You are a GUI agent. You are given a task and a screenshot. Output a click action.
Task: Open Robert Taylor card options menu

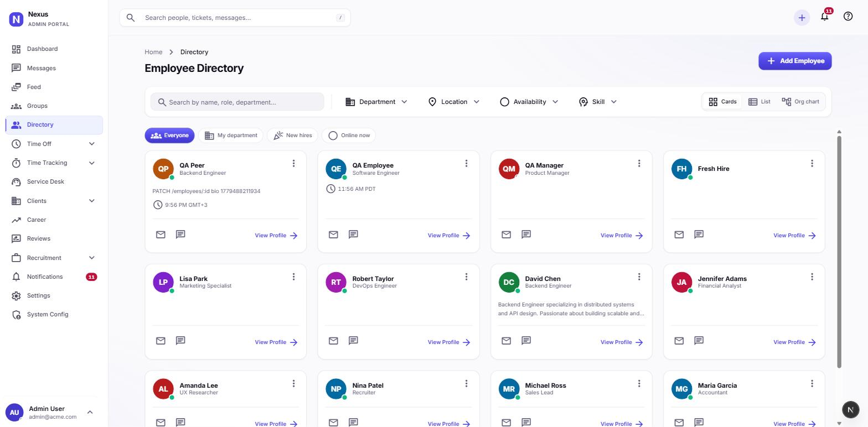coord(466,277)
